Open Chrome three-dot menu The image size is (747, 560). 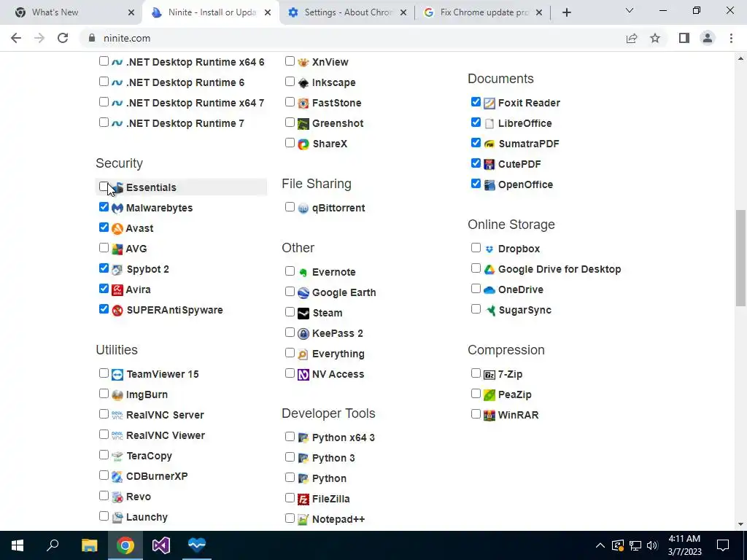click(x=731, y=38)
